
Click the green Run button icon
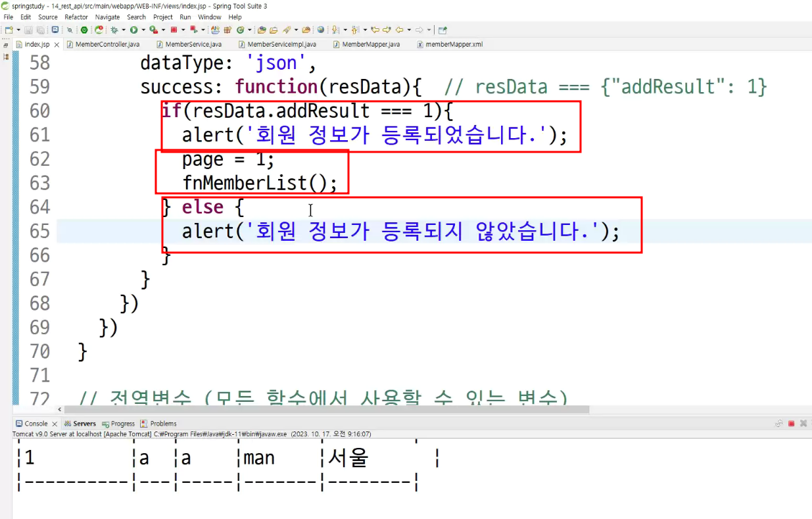(133, 30)
